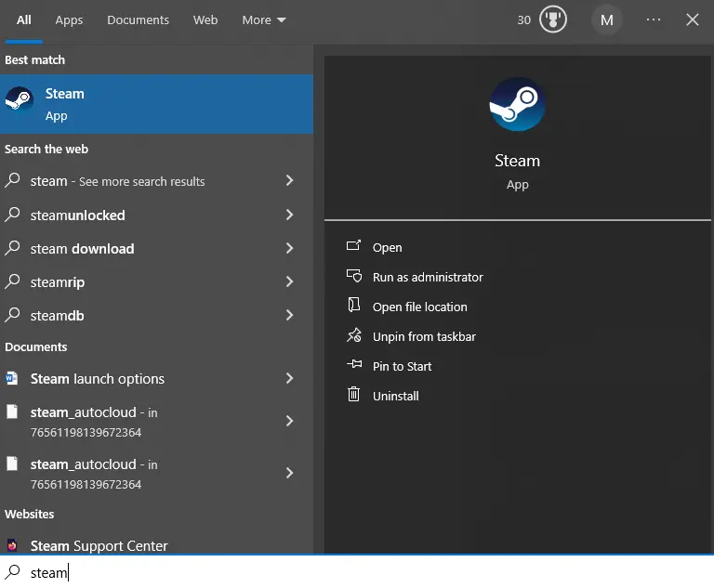Click the Uninstall trash icon
Image resolution: width=714 pixels, height=588 pixels.
pyautogui.click(x=354, y=394)
